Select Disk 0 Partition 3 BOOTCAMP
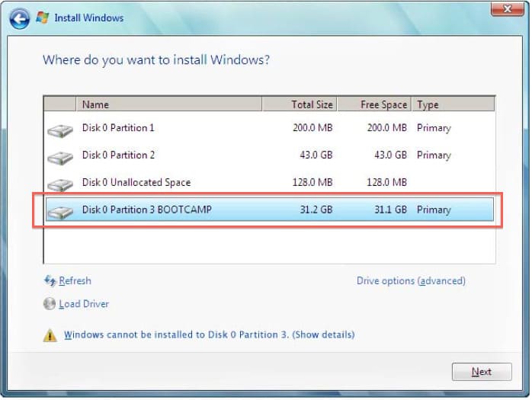Viewport: 532px width, 400px height. (x=270, y=210)
